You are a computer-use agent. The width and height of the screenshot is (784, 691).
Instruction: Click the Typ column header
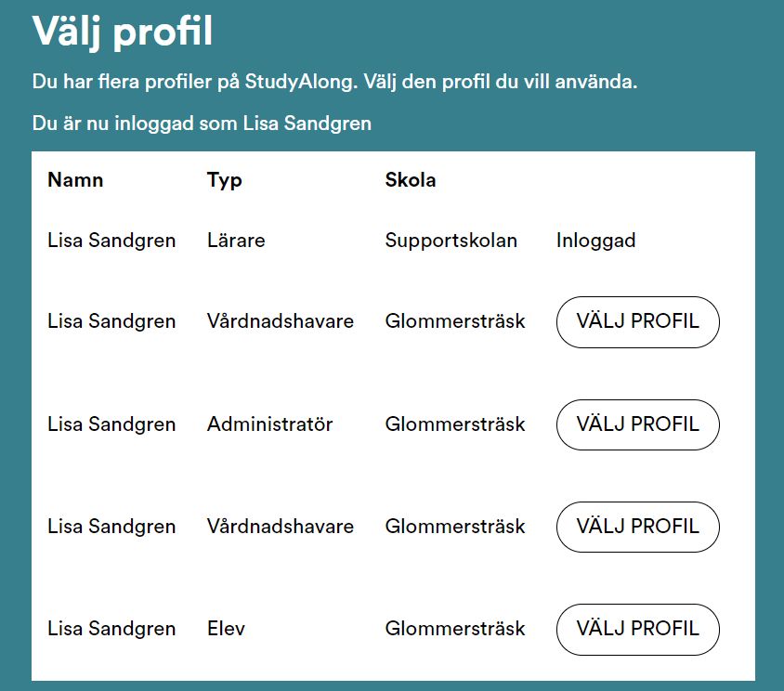(225, 180)
